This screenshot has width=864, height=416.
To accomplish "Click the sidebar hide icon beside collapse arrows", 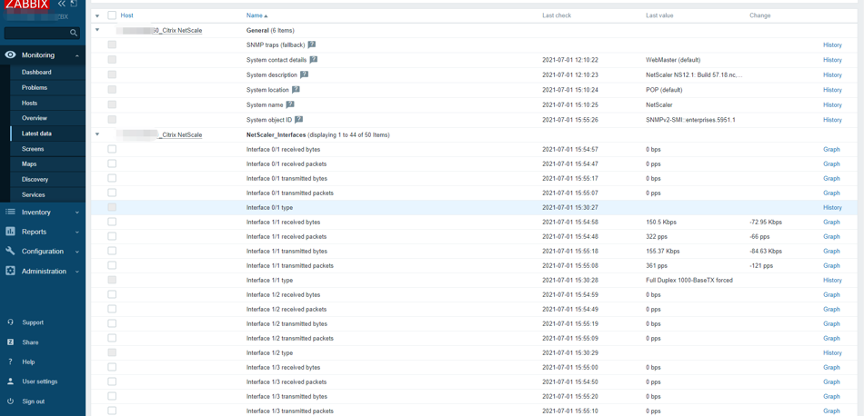I will click(x=74, y=4).
